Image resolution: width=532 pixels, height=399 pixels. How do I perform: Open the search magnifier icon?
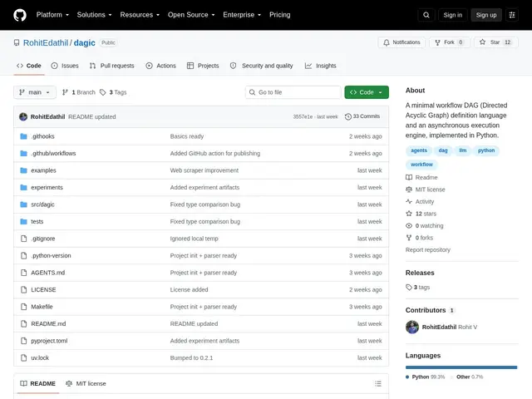426,15
